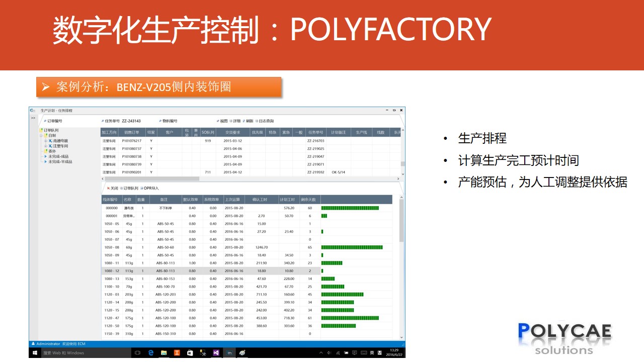Click the 注塑车间 workshop icon in tree
This screenshot has width=644, height=362.
51,146
